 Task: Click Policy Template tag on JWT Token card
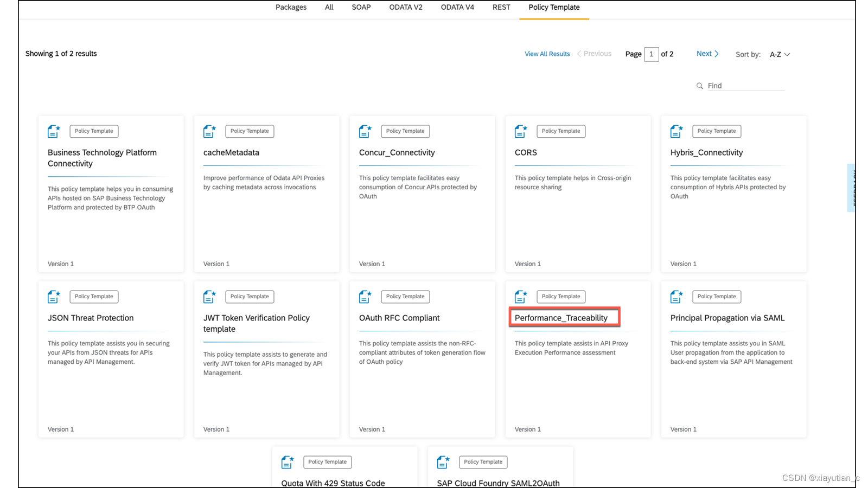(x=250, y=297)
